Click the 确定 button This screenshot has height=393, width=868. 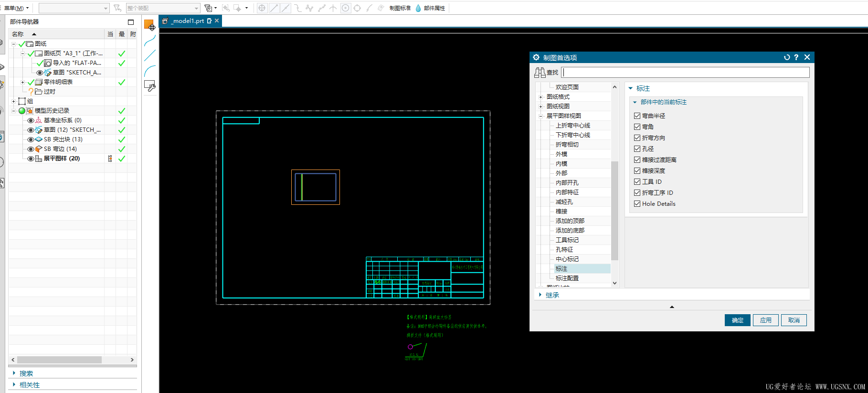pyautogui.click(x=738, y=320)
